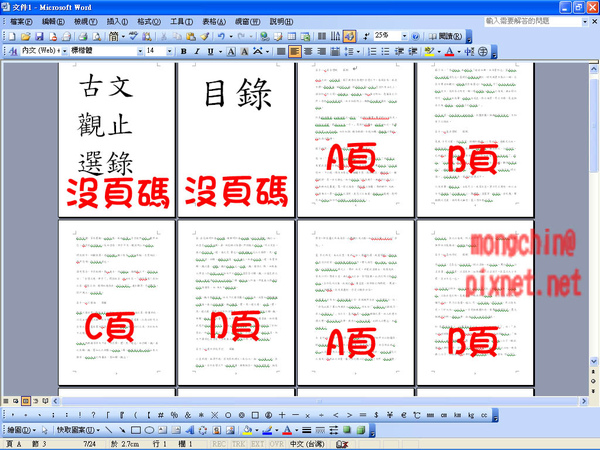The image size is (600, 450).
Task: Activate the Format Painter brush
Action: tap(204, 36)
